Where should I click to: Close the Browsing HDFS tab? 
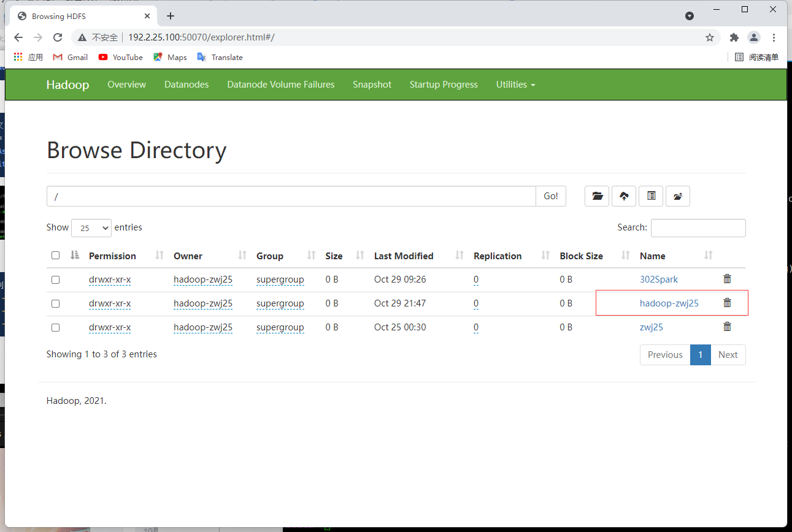147,16
